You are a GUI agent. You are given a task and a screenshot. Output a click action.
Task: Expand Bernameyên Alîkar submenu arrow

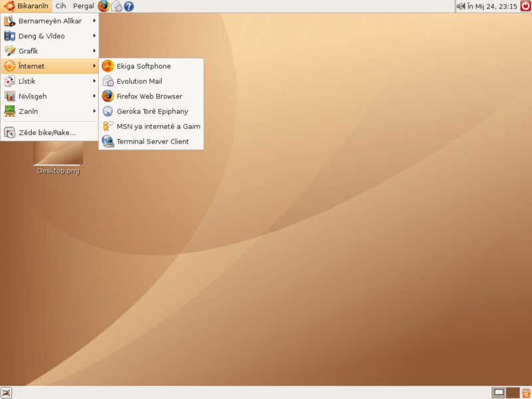[x=94, y=21]
